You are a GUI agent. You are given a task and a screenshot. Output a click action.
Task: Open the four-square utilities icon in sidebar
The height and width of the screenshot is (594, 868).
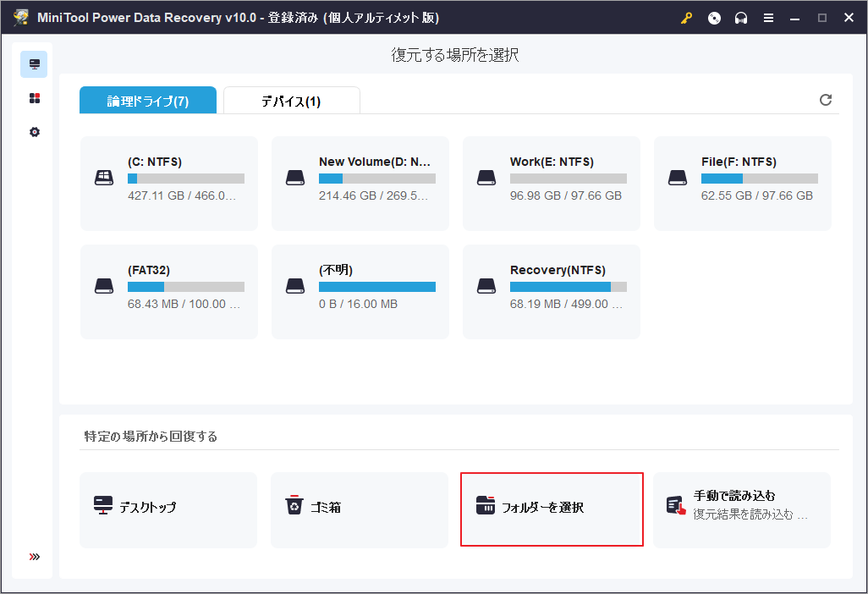[x=34, y=99]
